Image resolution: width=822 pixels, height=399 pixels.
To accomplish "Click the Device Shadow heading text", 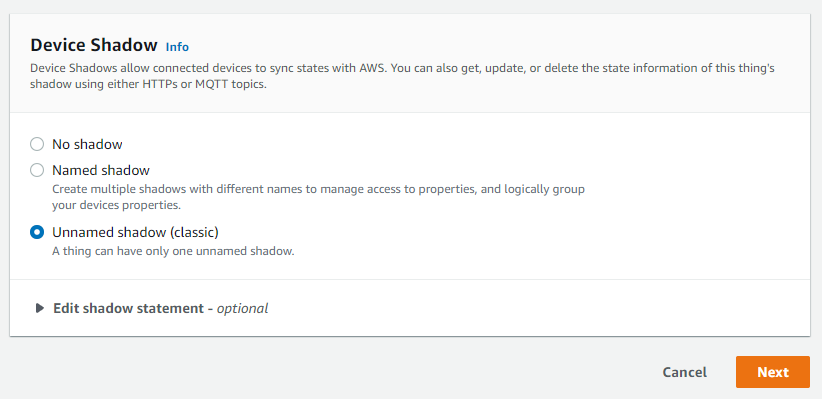I will [x=94, y=45].
